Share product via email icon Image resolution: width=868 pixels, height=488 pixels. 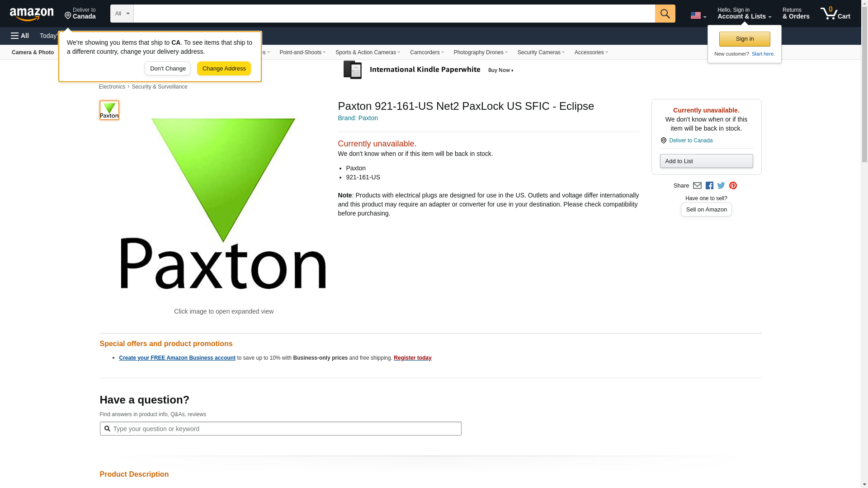[697, 186]
